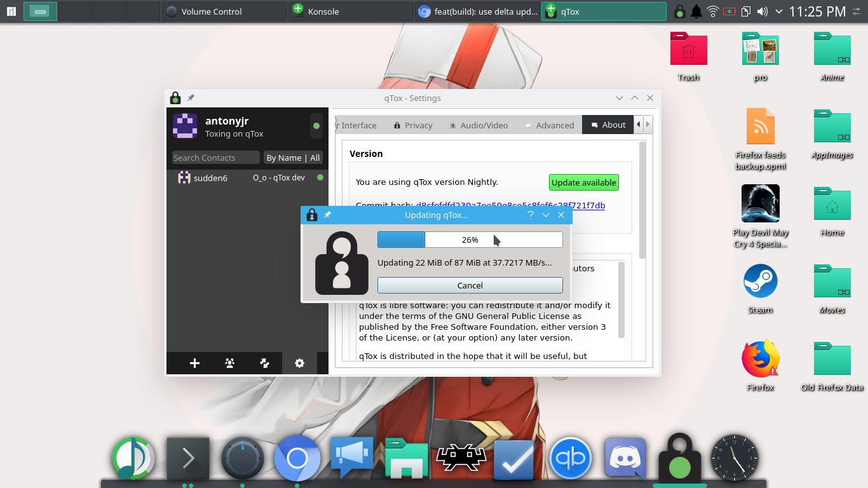Image resolution: width=868 pixels, height=488 pixels.
Task: Click the settings gear icon
Action: coord(299,363)
